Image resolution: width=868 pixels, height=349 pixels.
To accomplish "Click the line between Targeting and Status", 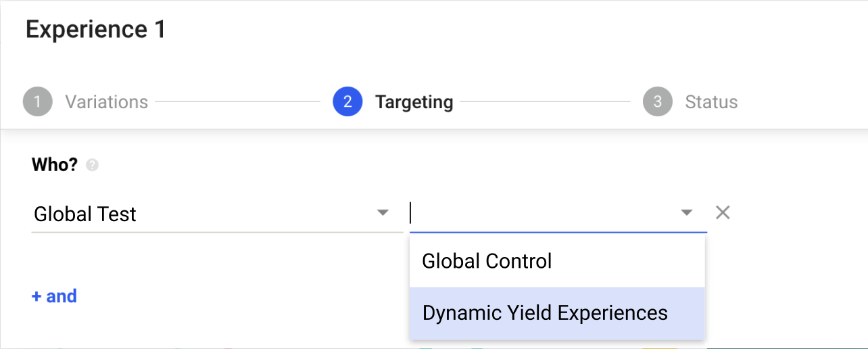I will 546,102.
